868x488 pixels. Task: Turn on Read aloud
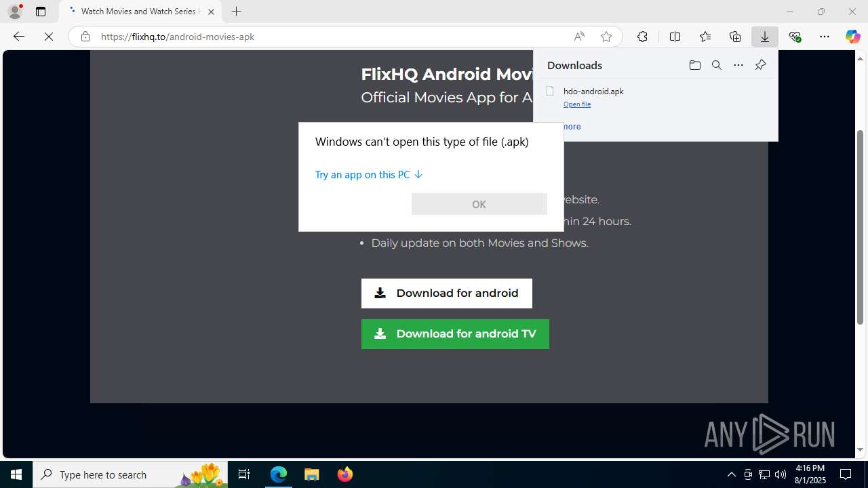(x=579, y=37)
